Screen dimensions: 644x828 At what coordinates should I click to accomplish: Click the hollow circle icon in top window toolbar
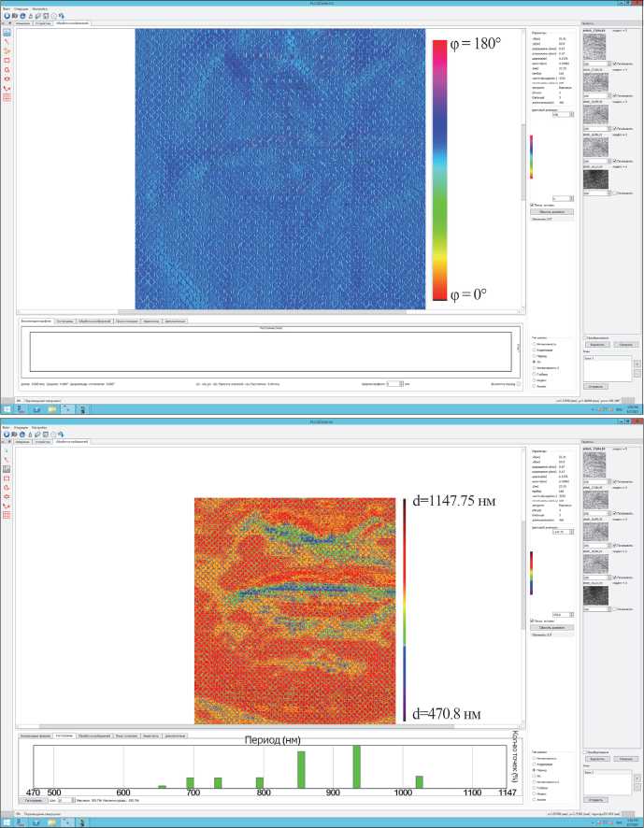[x=54, y=16]
